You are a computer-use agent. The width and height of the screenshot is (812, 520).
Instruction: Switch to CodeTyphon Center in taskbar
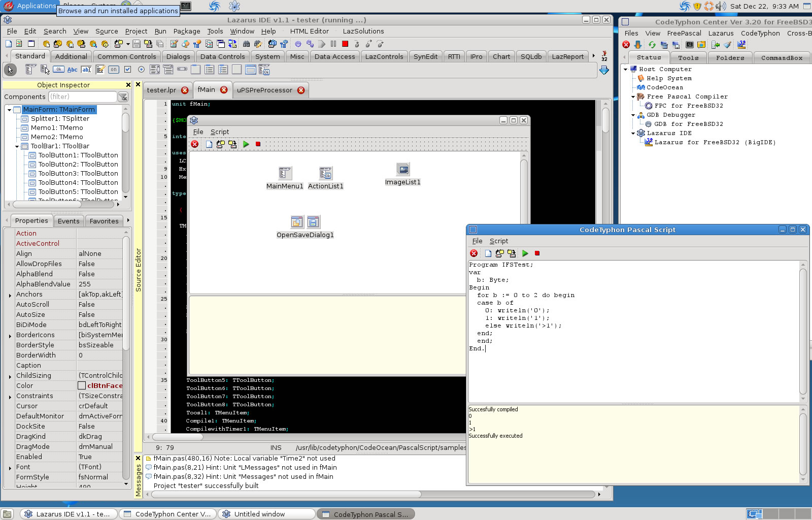coord(168,514)
